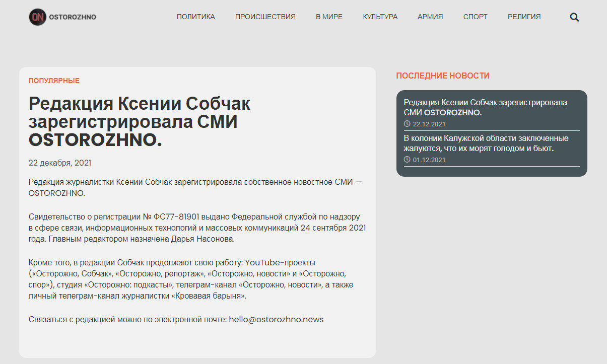Click the clock icon beside 22.12.2021
The height and width of the screenshot is (364, 607).
[x=407, y=124]
